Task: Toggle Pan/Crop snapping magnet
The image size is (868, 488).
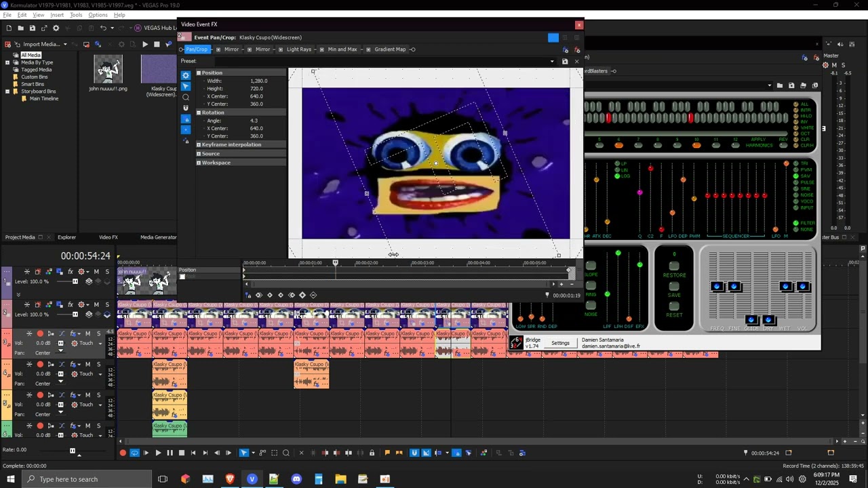Action: [186, 108]
